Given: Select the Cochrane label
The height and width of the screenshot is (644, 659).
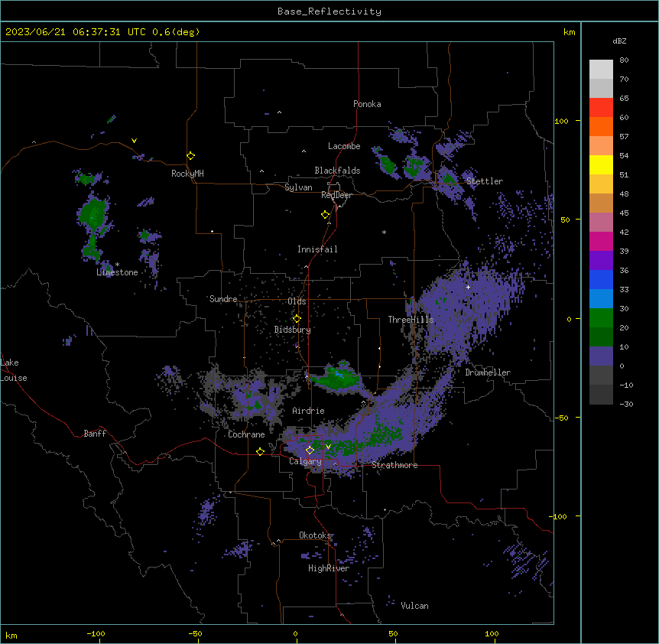Looking at the screenshot, I should click(246, 434).
